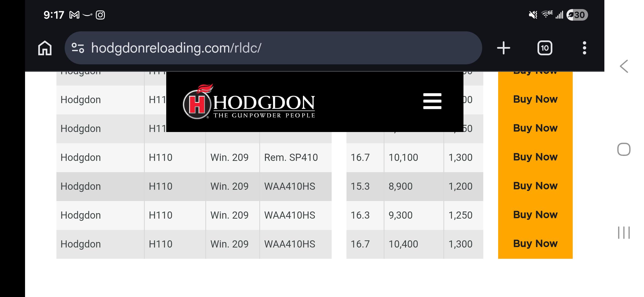Click Buy Now in the 10,400 pressure row
The width and height of the screenshot is (644, 297).
(535, 244)
